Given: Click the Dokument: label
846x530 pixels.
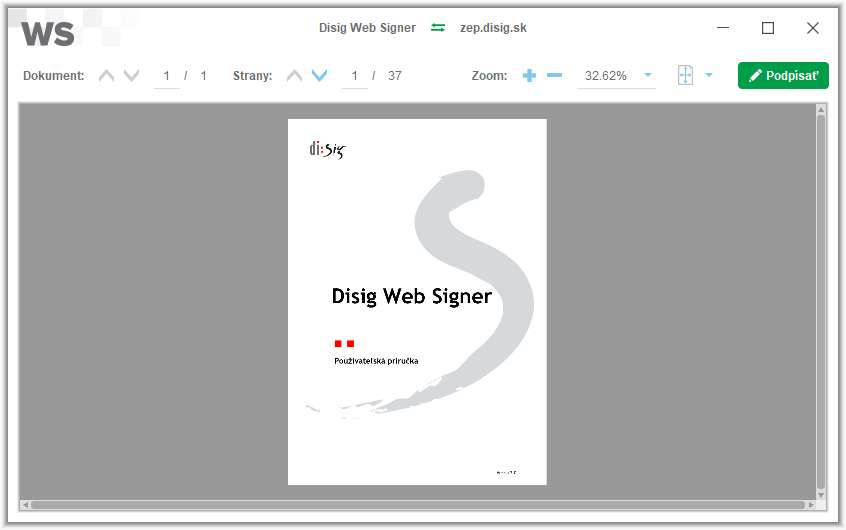Looking at the screenshot, I should [x=53, y=76].
